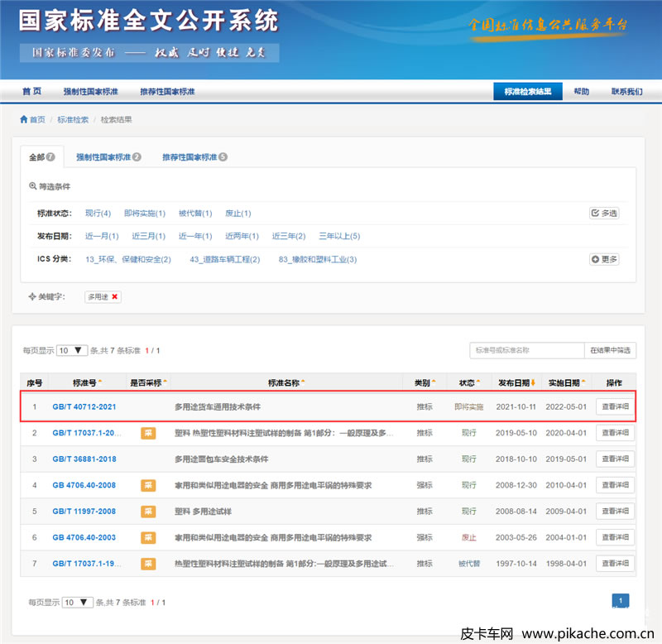Click the orange 采 badge for GB 4706.40-2003
The height and width of the screenshot is (644, 662).
coord(148,537)
